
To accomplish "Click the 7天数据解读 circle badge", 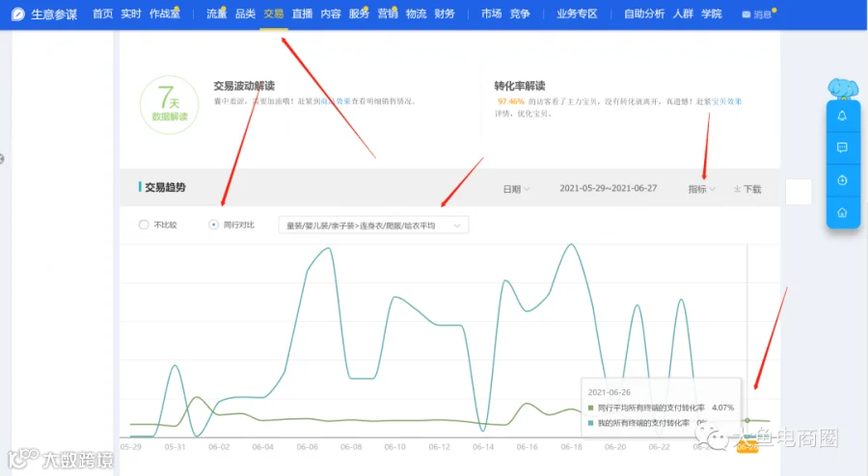I will point(170,104).
